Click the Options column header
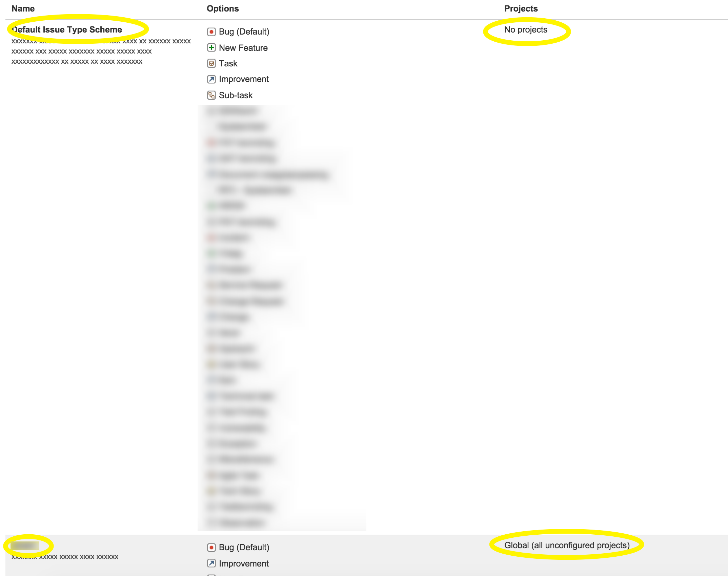728x576 pixels. [223, 8]
